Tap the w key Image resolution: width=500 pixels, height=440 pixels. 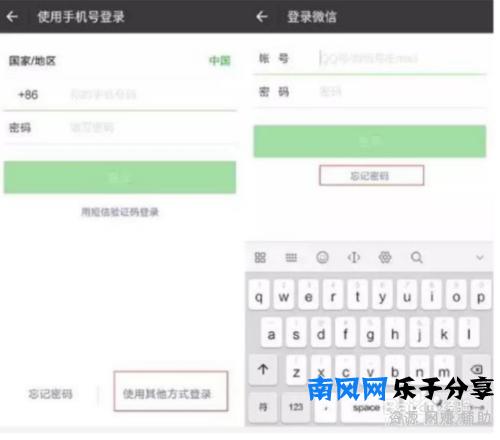point(284,295)
